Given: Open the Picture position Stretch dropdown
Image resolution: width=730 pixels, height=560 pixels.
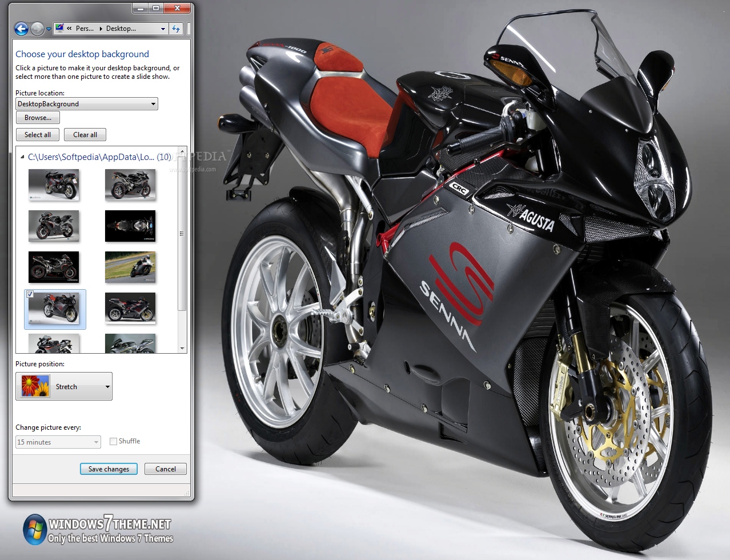Looking at the screenshot, I should 64,386.
